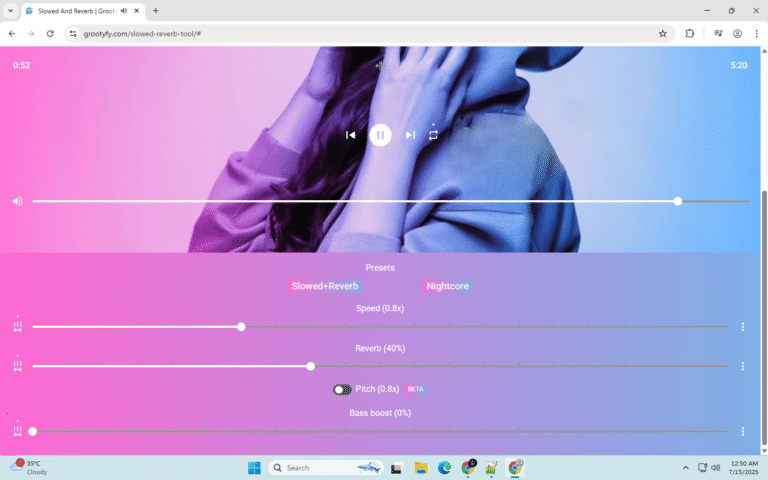This screenshot has height=480, width=768.
Task: Open a new browser tab
Action: pos(156,11)
